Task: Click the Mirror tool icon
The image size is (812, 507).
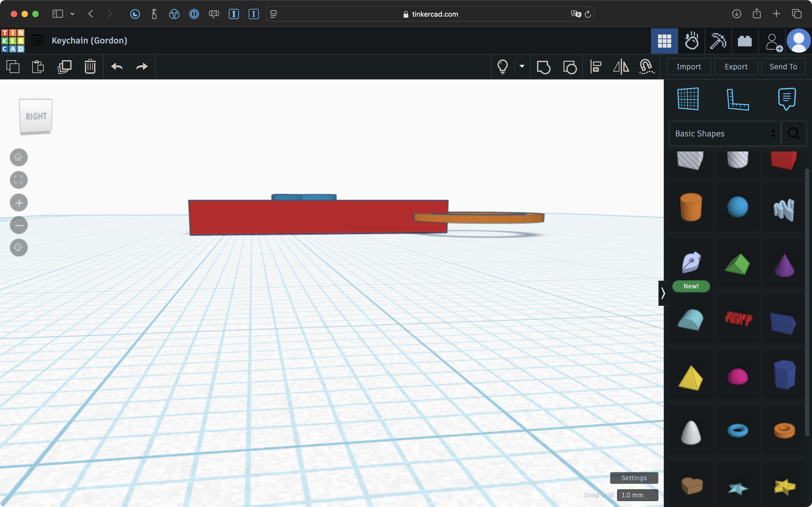Action: pos(621,67)
